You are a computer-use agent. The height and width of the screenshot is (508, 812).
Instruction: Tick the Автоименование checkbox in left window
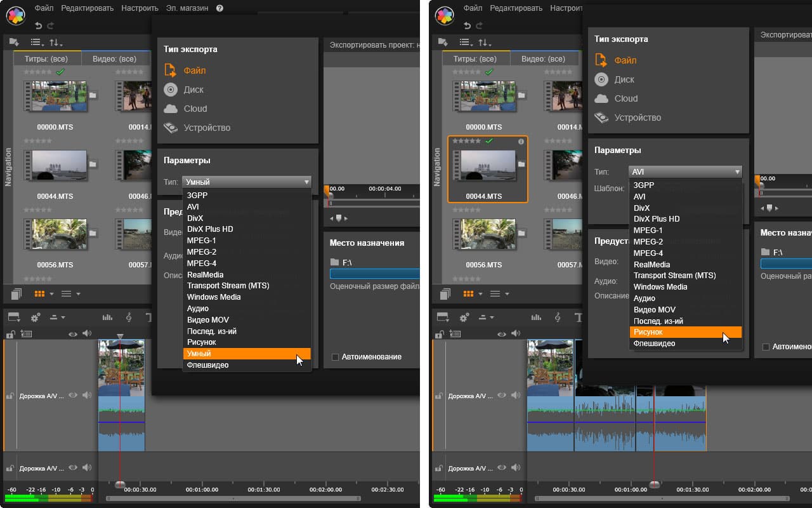(335, 357)
